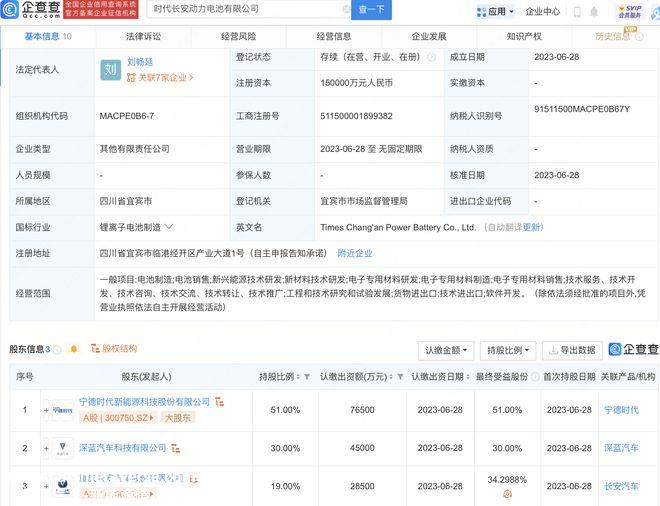660x506 pixels.
Task: Toggle the orange bell next to 股东信息
Action: pyautogui.click(x=74, y=349)
